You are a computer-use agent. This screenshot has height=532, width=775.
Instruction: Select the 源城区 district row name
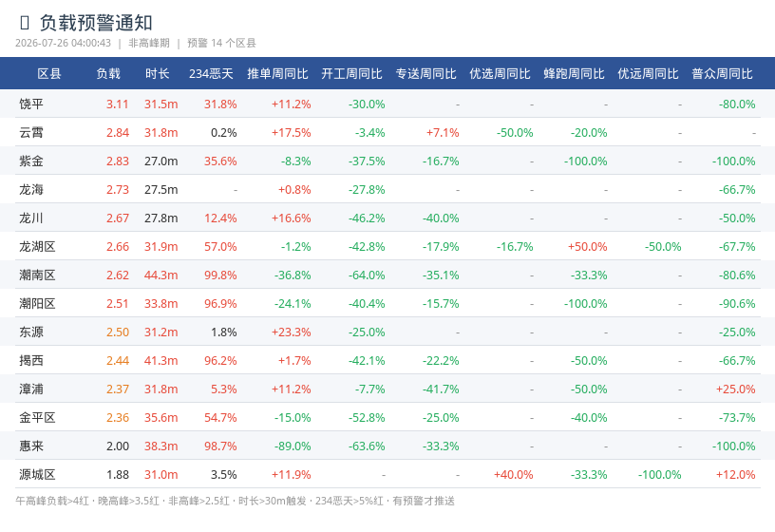click(37, 475)
